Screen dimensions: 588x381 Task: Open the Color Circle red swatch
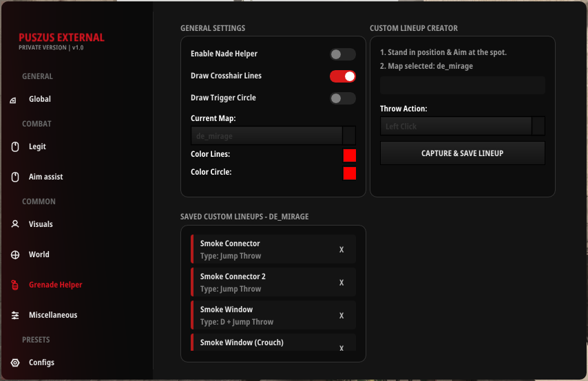click(x=350, y=173)
